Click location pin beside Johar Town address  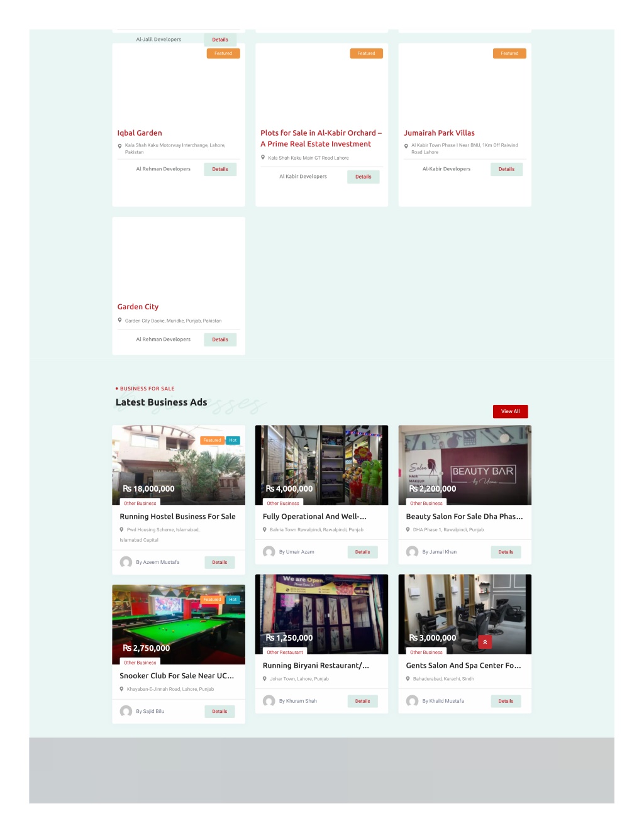click(265, 678)
